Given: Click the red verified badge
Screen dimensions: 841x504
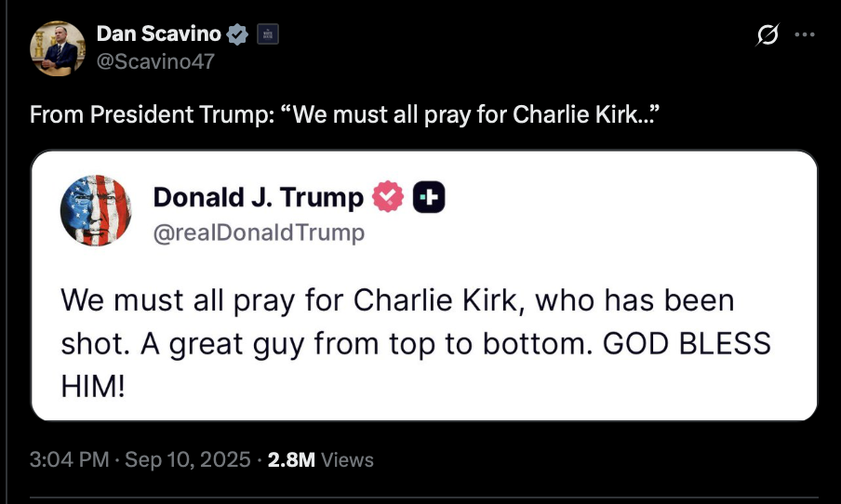Looking at the screenshot, I should coord(387,197).
